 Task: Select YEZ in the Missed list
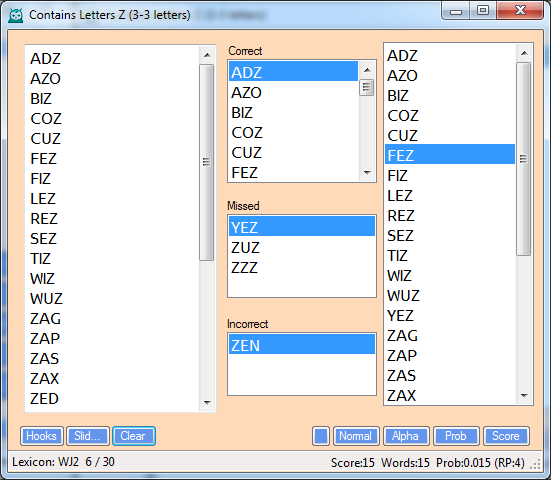coord(302,227)
